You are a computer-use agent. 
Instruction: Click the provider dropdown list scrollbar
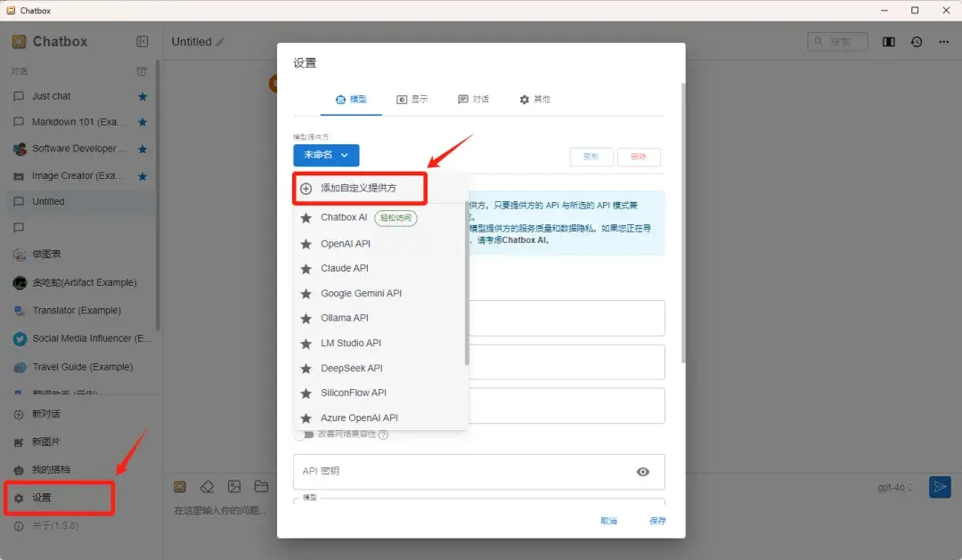click(x=467, y=284)
